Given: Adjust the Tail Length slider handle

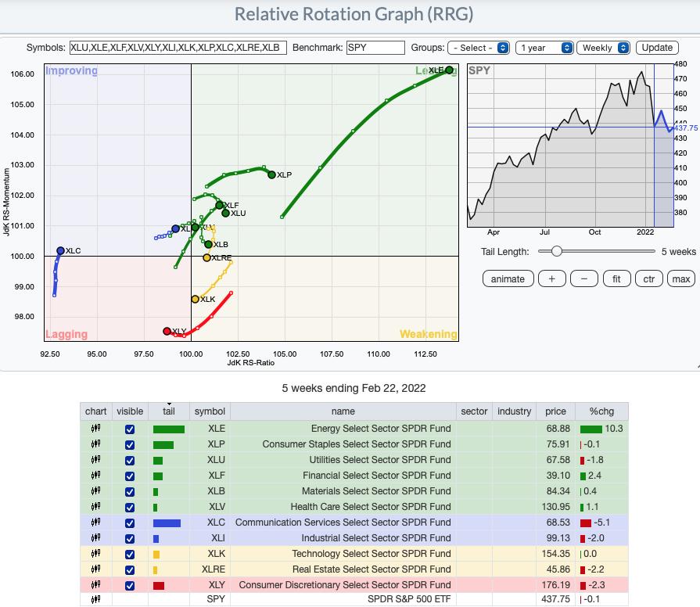Looking at the screenshot, I should tap(556, 251).
